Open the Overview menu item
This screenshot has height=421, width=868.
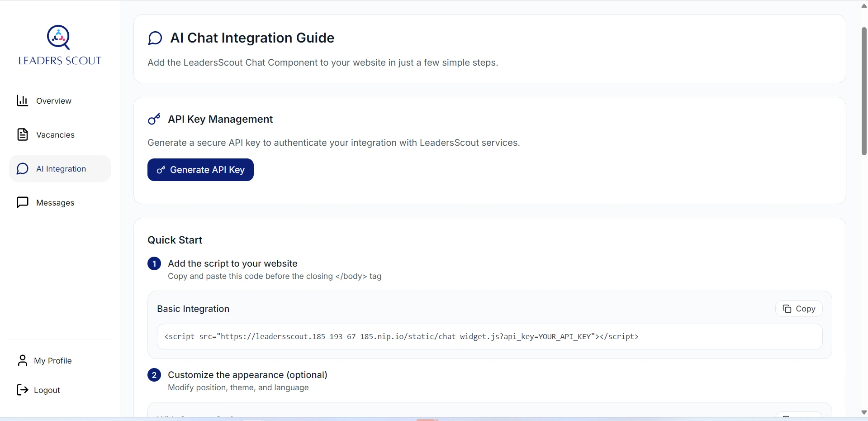click(54, 101)
